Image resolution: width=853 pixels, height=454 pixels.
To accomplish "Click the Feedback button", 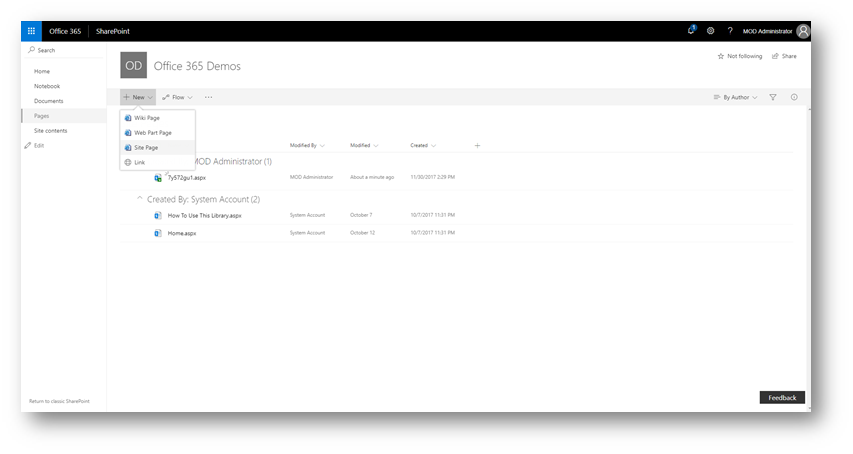I will point(782,397).
